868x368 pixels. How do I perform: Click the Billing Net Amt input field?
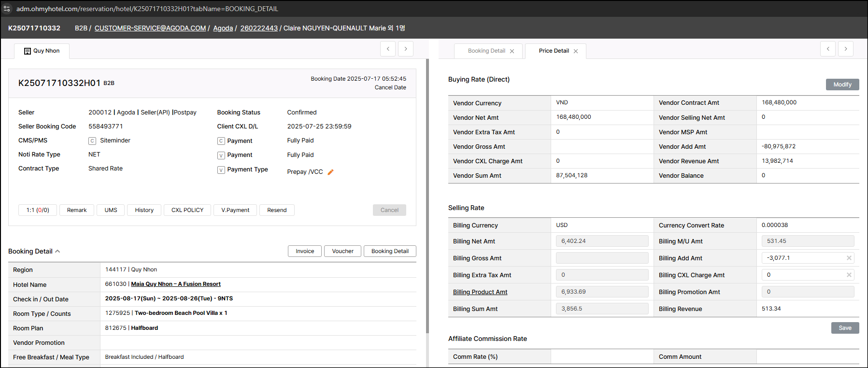coord(602,241)
